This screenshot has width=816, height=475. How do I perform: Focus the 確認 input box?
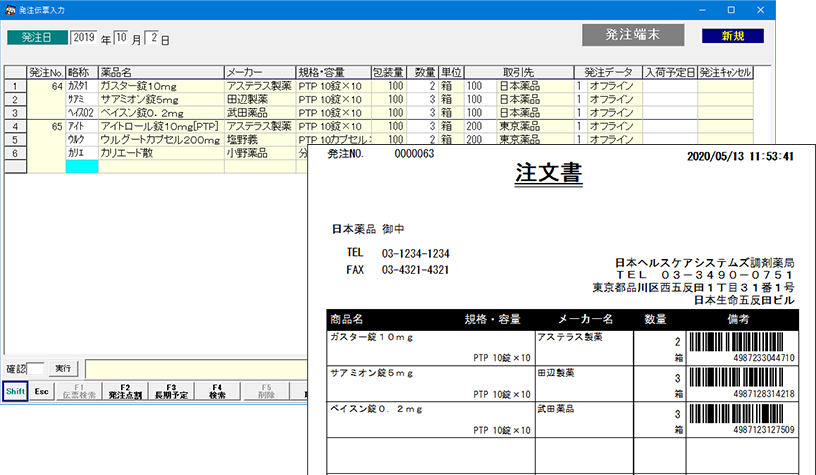[35, 368]
